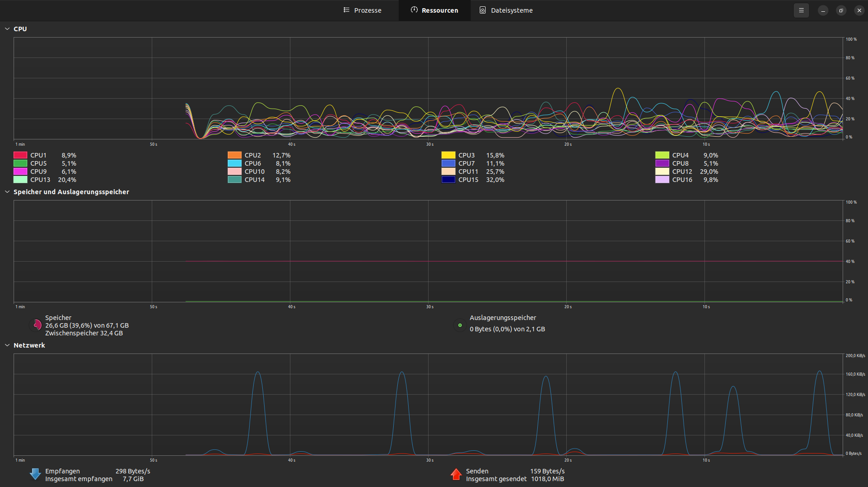The width and height of the screenshot is (868, 487).
Task: Collapse the Netzwerk section
Action: [x=7, y=345]
